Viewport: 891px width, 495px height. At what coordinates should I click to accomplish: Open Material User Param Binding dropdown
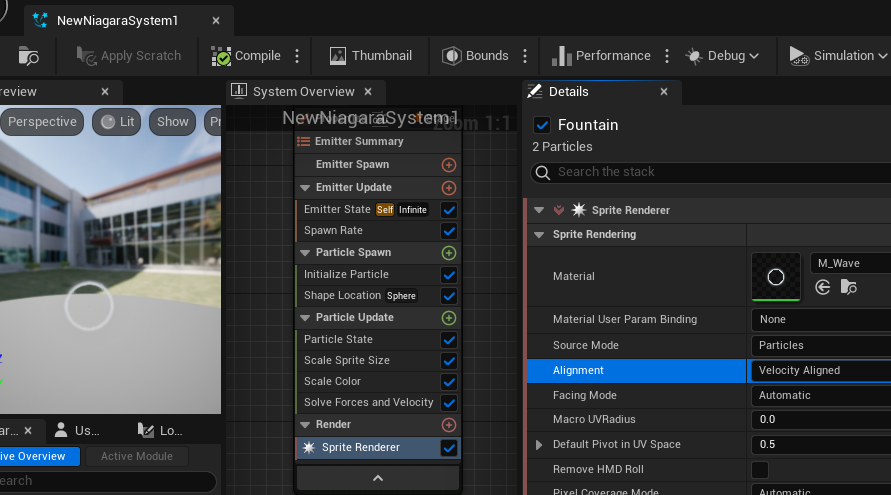coord(821,319)
